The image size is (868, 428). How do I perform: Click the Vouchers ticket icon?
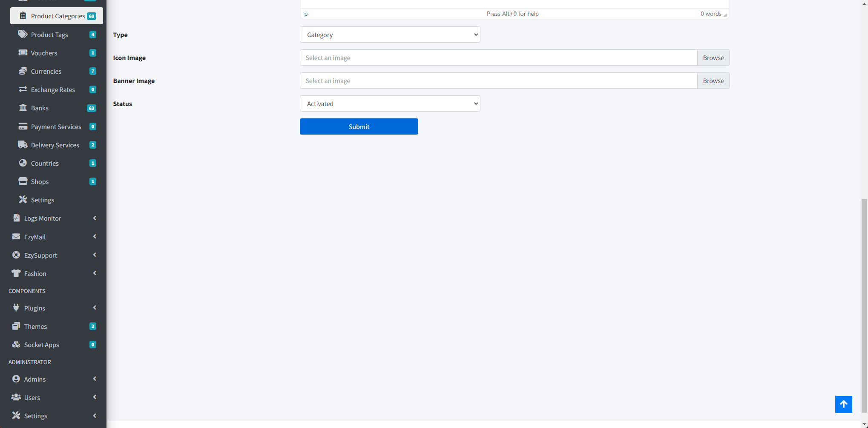click(23, 53)
